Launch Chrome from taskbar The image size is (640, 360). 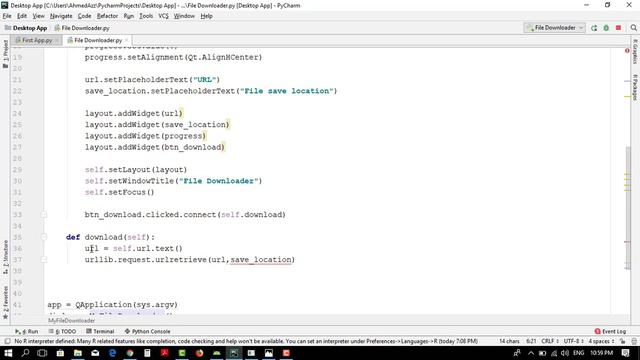(130, 353)
